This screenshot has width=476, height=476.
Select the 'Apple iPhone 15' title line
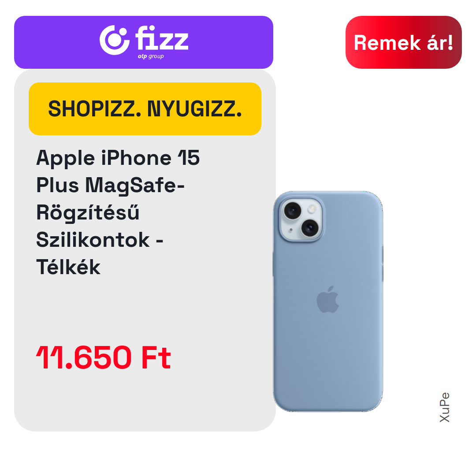[118, 158]
